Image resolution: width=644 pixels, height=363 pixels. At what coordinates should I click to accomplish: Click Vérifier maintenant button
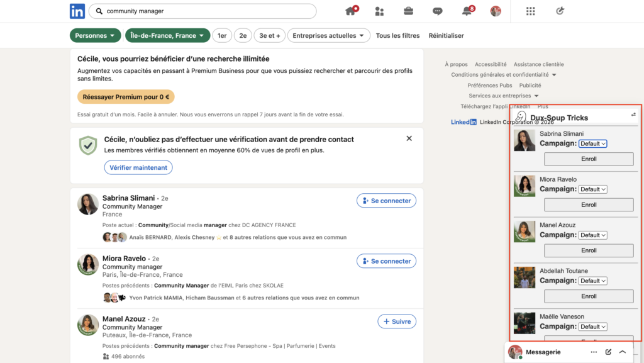pyautogui.click(x=138, y=167)
